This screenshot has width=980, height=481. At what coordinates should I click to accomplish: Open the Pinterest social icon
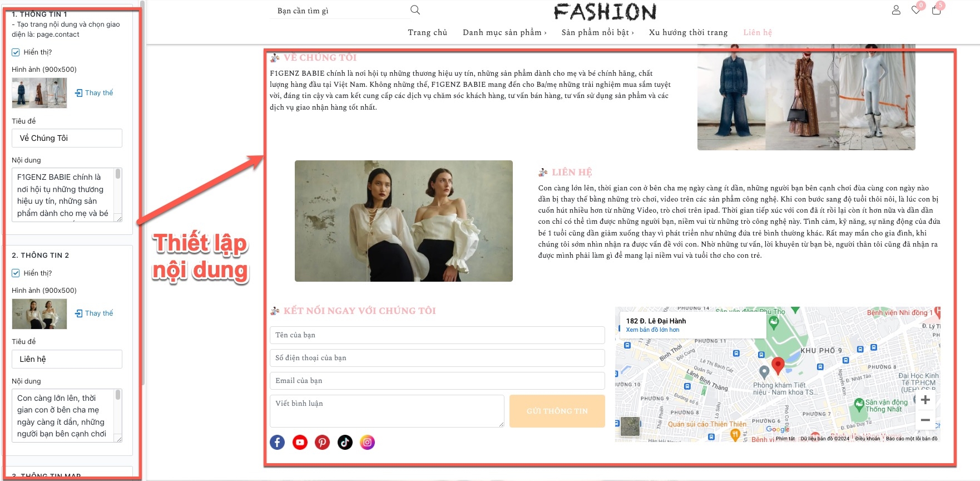pyautogui.click(x=323, y=442)
